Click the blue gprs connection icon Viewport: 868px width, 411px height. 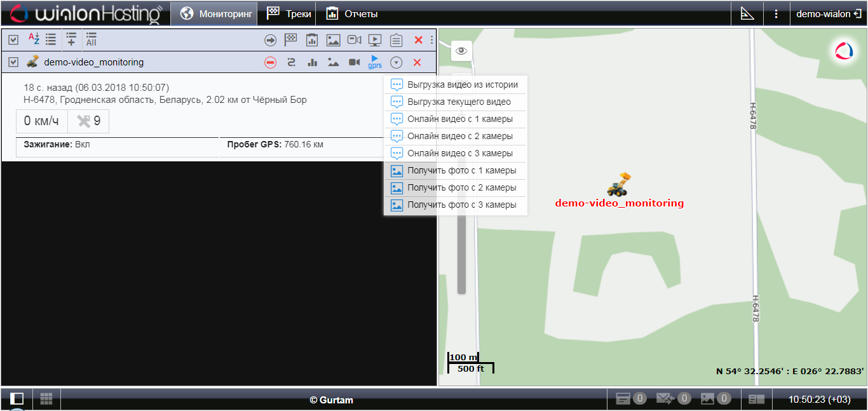click(375, 62)
